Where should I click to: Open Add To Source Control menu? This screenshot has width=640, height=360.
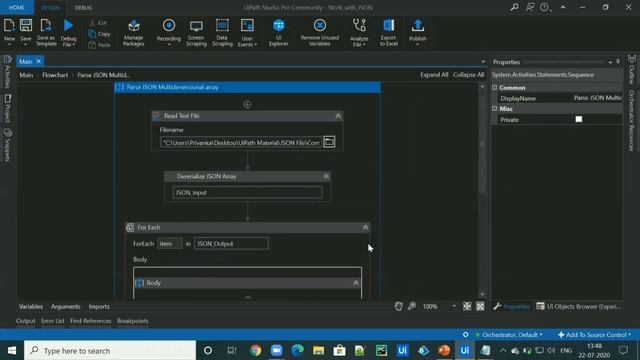594,335
